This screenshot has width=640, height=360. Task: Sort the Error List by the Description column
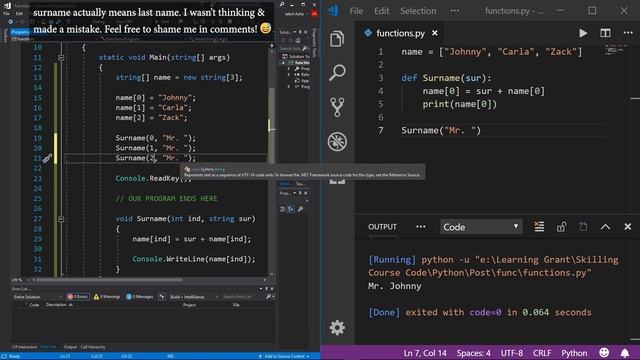coord(58,305)
